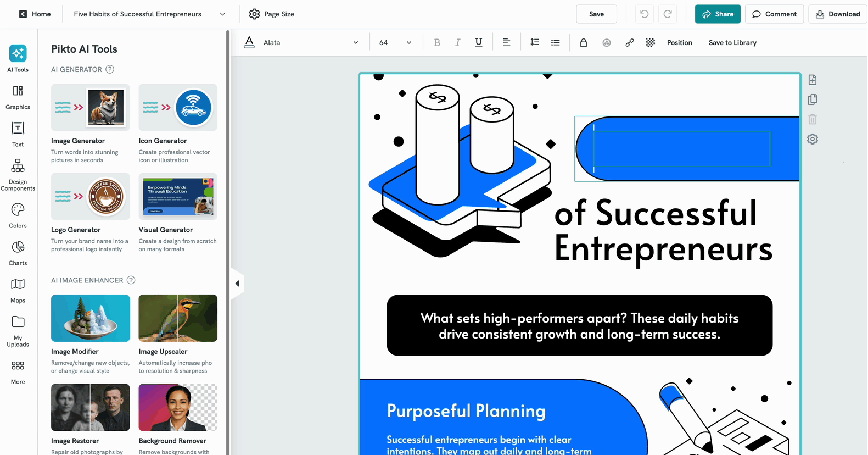
Task: Click the add new page icon
Action: pyautogui.click(x=813, y=80)
